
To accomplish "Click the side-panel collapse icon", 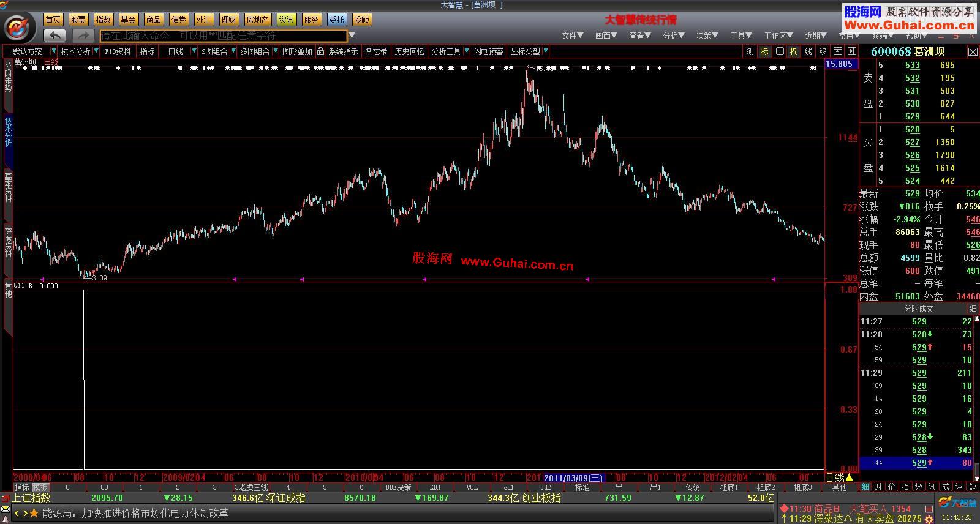I will coord(851,51).
